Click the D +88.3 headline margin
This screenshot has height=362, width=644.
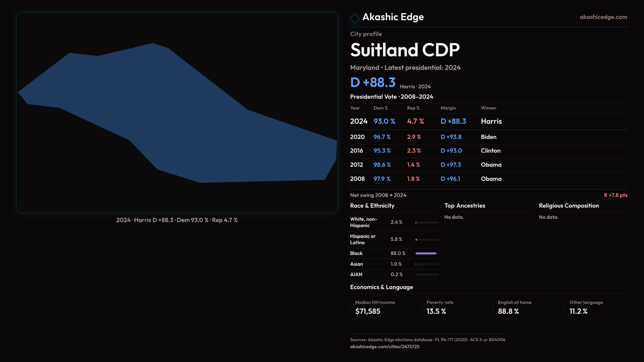[373, 82]
